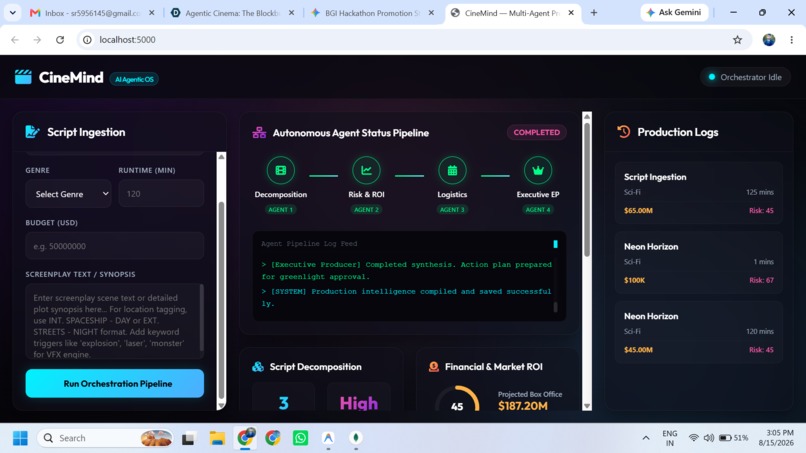Click the $187.20M projected box office value
The height and width of the screenshot is (453, 806).
click(x=523, y=406)
